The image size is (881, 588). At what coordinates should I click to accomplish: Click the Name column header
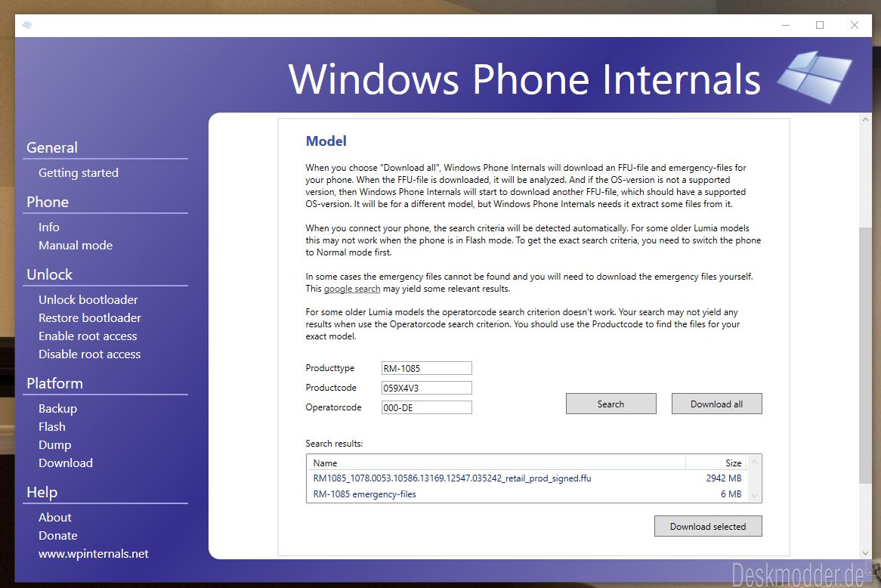pos(496,463)
